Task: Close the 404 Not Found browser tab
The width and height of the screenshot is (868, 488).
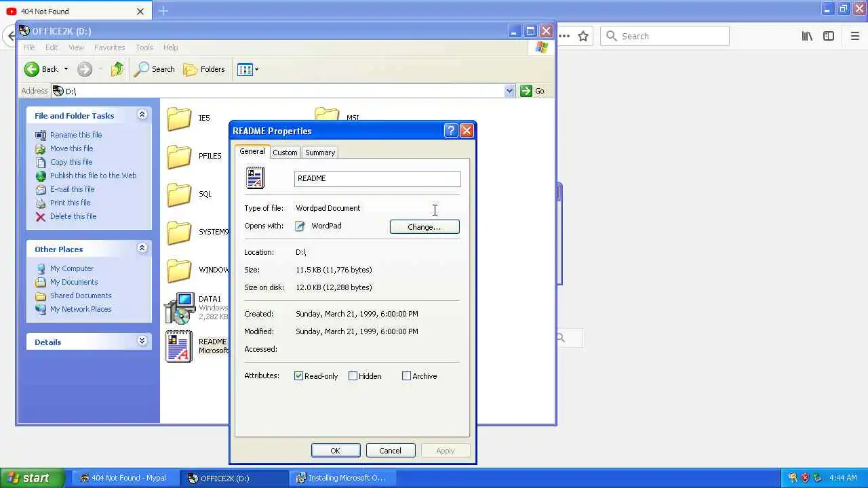Action: [140, 12]
